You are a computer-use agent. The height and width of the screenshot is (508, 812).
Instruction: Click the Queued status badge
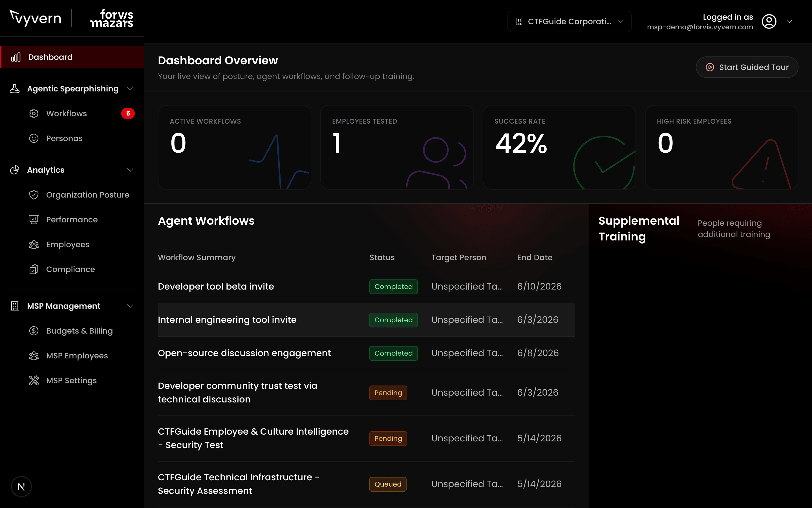coord(388,484)
